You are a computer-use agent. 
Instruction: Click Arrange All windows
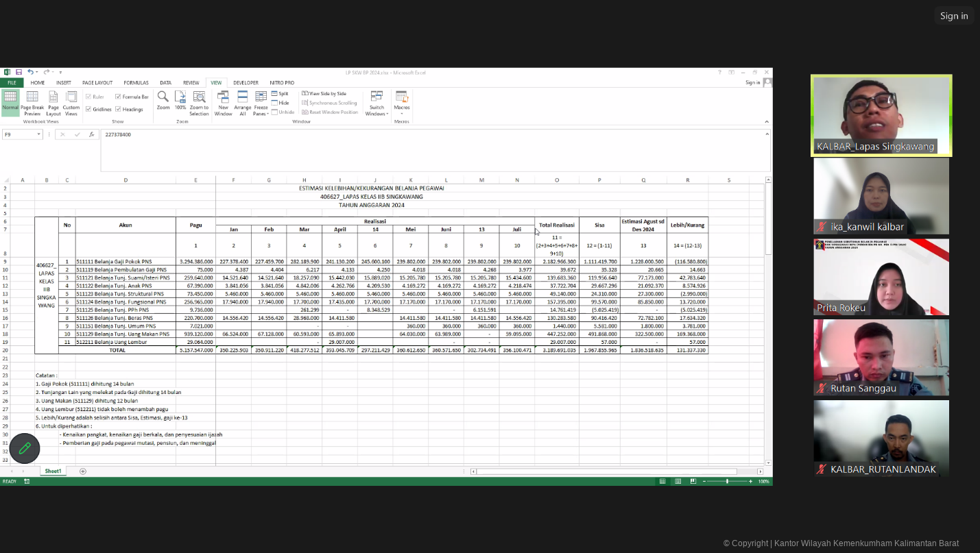point(243,103)
